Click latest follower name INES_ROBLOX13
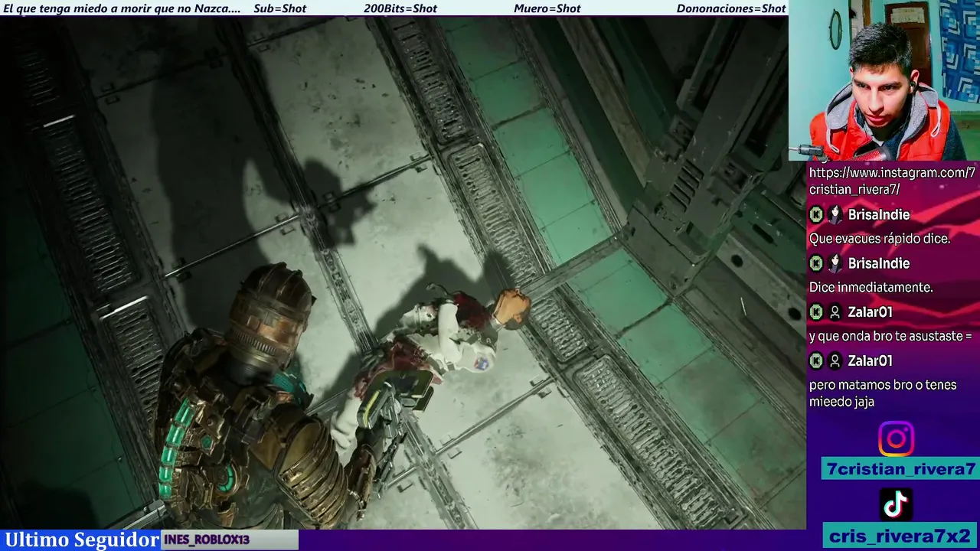This screenshot has width=980, height=551. (x=207, y=540)
